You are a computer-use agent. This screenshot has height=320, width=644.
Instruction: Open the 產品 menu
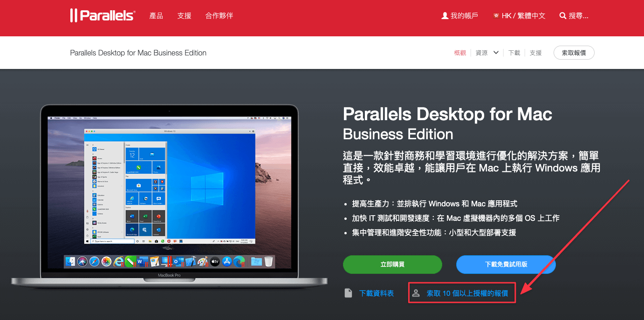pyautogui.click(x=156, y=16)
